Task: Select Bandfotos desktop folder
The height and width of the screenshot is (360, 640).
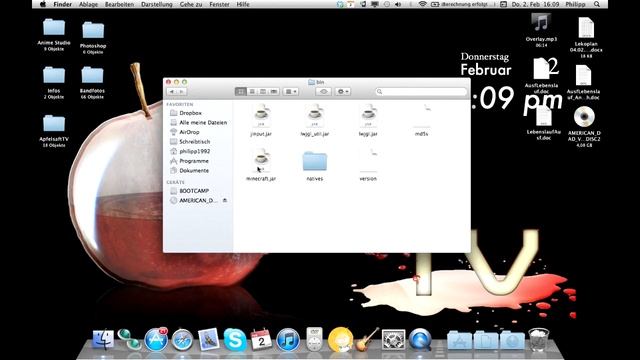Action: (x=92, y=83)
